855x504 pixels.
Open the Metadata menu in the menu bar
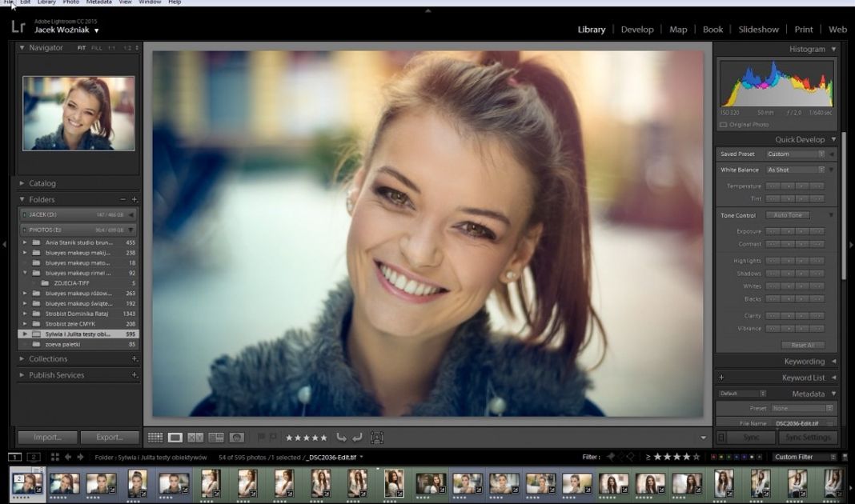pyautogui.click(x=99, y=2)
